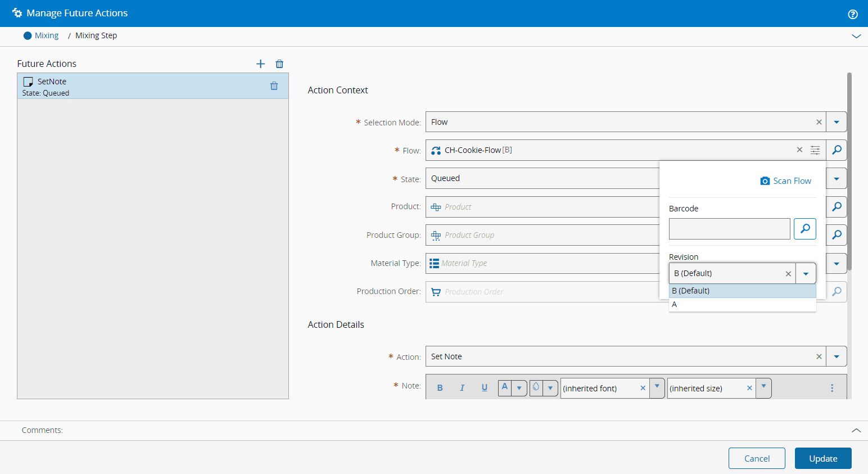Click the Flow field filter options icon

click(x=815, y=150)
